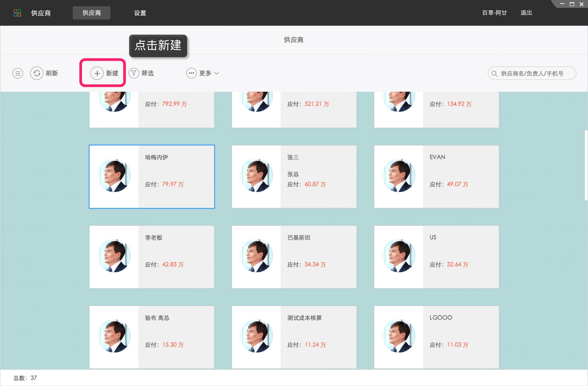Click the plus icon for 新建
This screenshot has height=386, width=588.
pyautogui.click(x=97, y=73)
